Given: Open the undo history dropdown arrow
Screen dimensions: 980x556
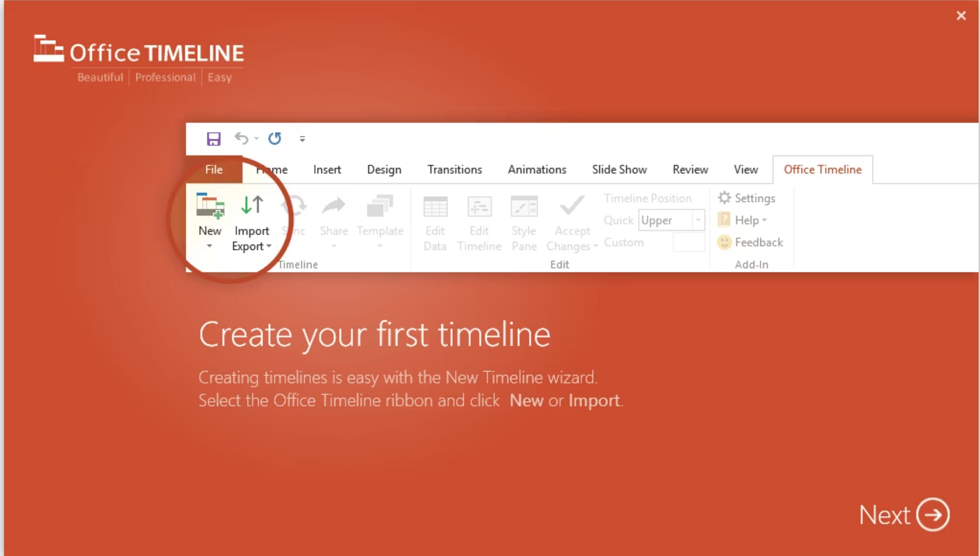Looking at the screenshot, I should (257, 139).
